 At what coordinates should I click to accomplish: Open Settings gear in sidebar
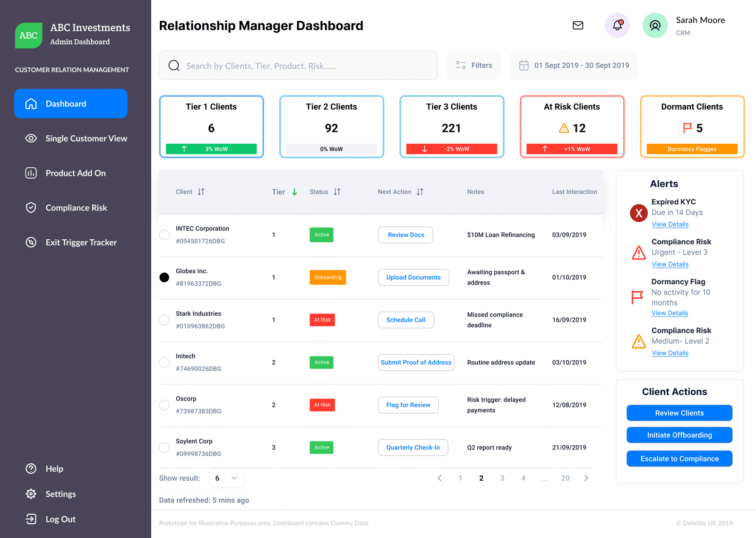31,494
